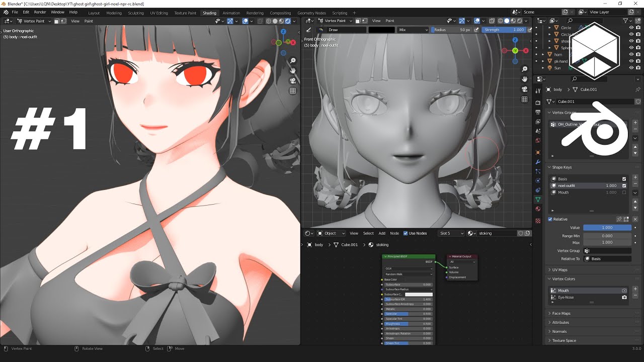Click Relative To Basis field

point(607,259)
